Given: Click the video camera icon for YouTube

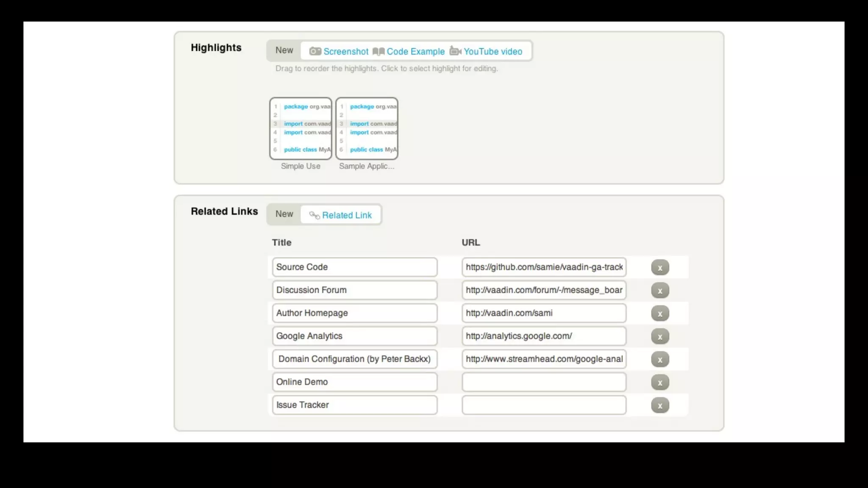Looking at the screenshot, I should pyautogui.click(x=455, y=51).
